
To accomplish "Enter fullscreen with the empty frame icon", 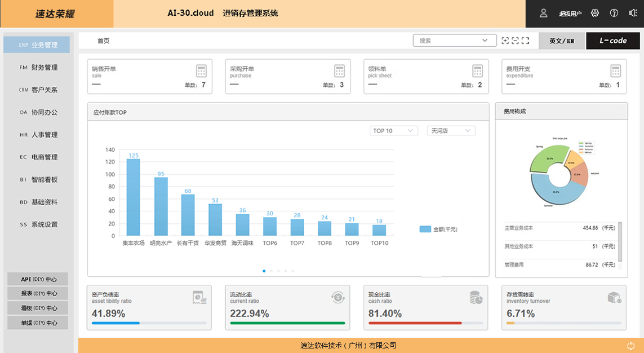I will (526, 41).
